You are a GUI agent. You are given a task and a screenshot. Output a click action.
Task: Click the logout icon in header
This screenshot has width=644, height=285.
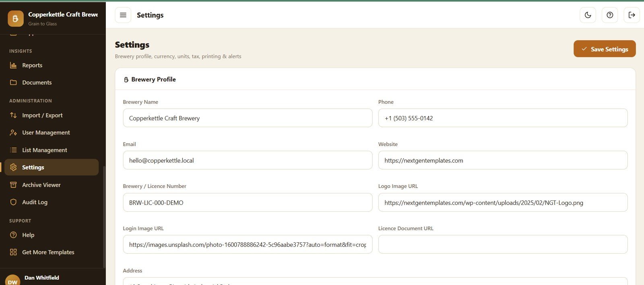click(632, 15)
